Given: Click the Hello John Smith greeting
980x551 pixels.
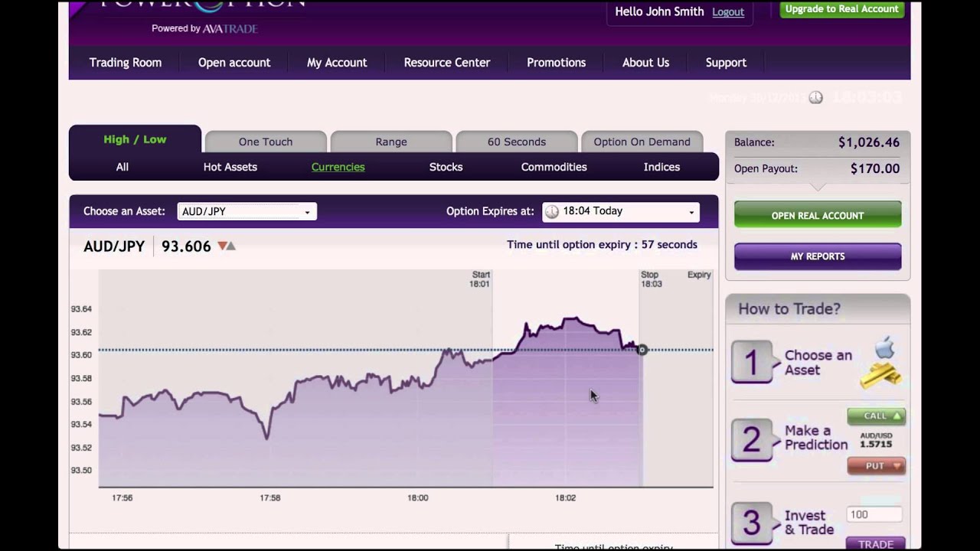Looking at the screenshot, I should [x=659, y=11].
